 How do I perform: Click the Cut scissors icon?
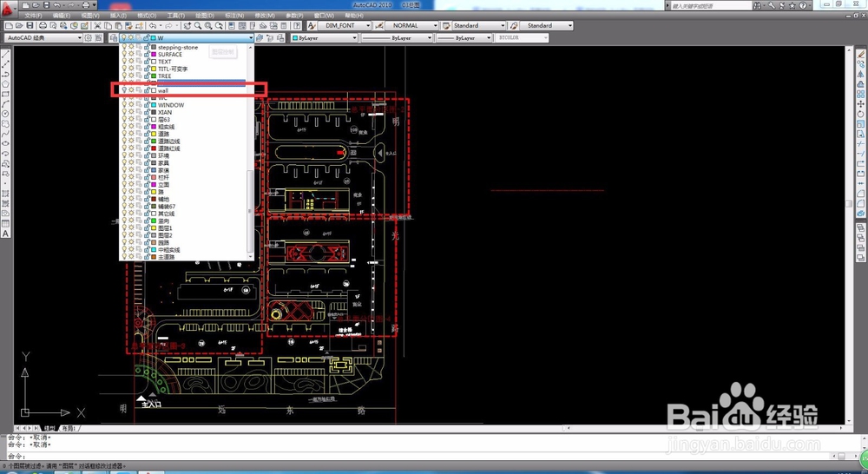pyautogui.click(x=97, y=25)
